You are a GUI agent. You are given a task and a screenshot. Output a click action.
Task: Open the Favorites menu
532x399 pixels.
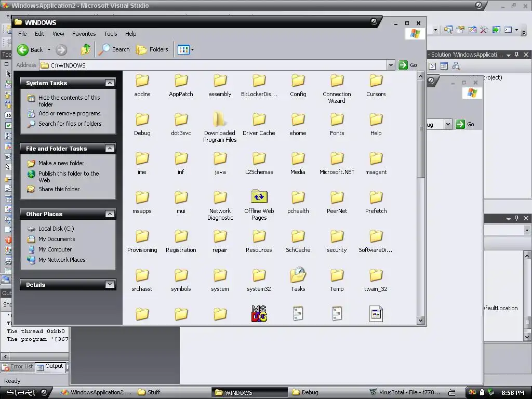click(84, 34)
